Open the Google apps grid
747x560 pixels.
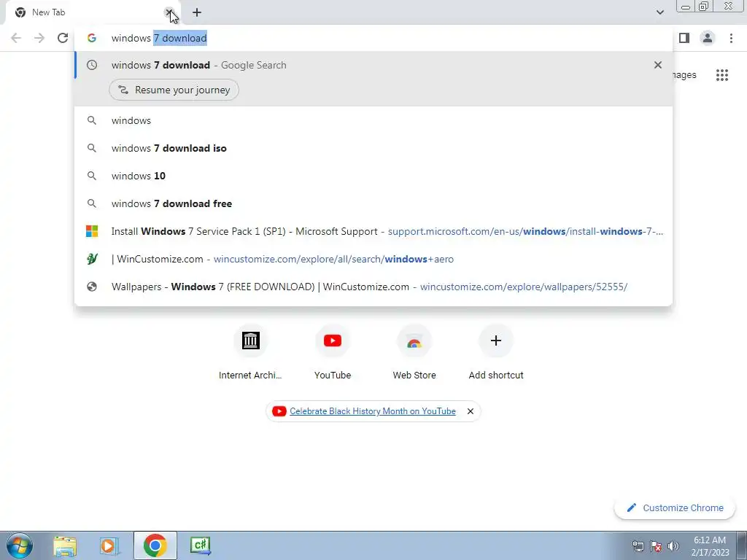[x=721, y=75]
